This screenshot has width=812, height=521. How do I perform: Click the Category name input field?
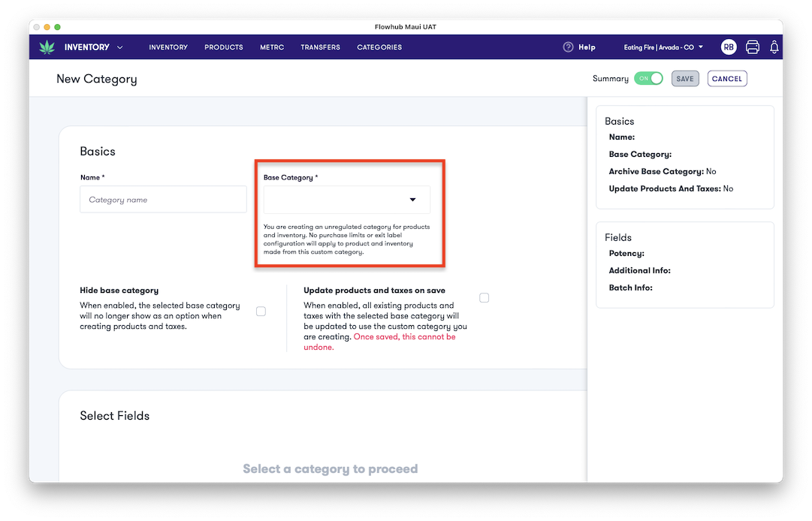coord(163,199)
